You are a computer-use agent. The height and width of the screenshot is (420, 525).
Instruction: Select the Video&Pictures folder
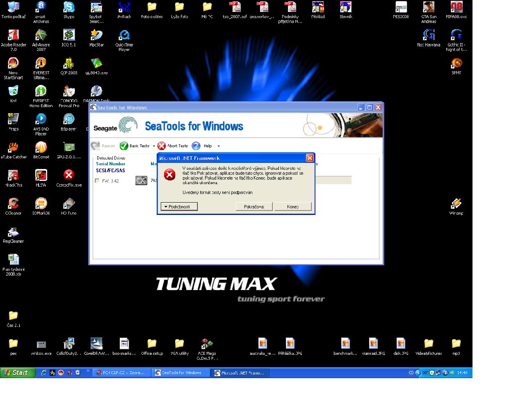(429, 347)
